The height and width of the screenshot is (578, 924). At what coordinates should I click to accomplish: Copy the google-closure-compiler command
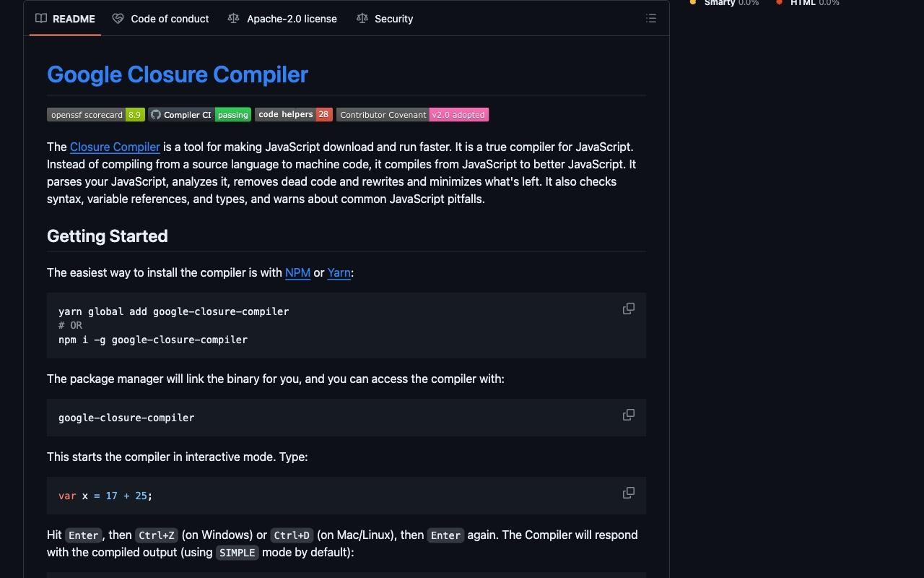click(629, 415)
